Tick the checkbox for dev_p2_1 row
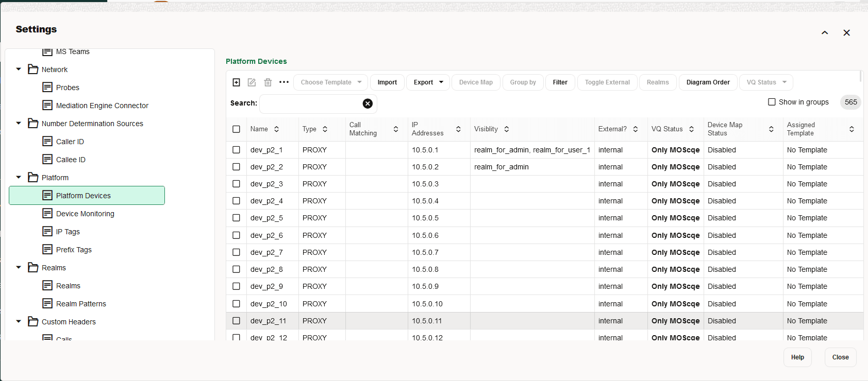The width and height of the screenshot is (868, 381). 236,150
